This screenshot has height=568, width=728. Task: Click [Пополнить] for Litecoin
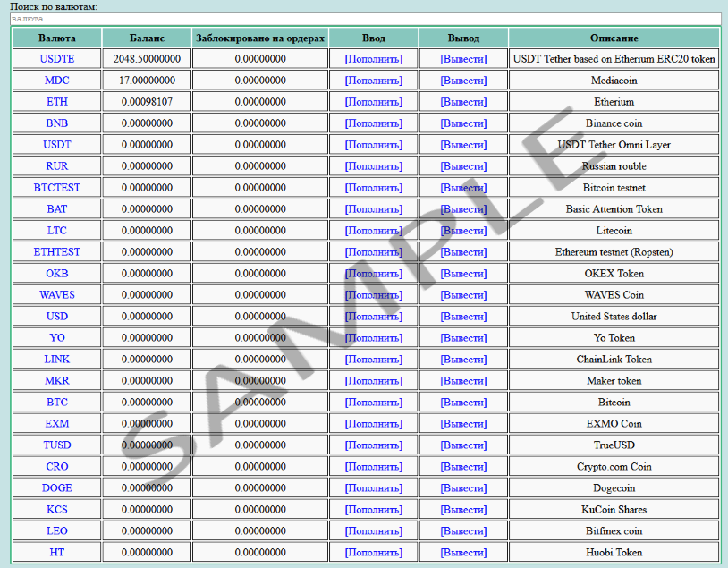tap(373, 231)
